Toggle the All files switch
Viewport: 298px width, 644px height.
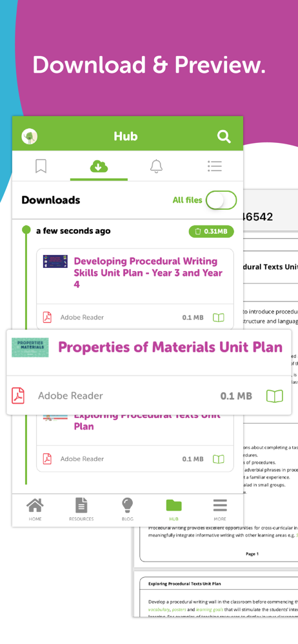pos(221,200)
